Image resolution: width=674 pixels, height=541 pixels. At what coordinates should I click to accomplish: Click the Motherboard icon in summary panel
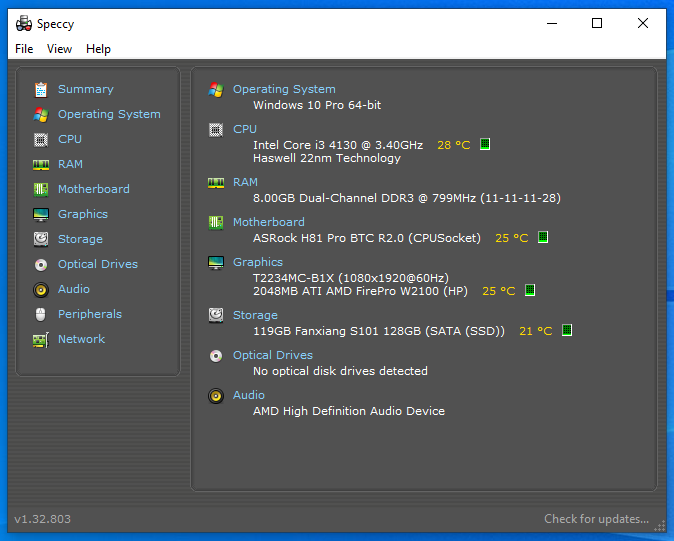216,222
